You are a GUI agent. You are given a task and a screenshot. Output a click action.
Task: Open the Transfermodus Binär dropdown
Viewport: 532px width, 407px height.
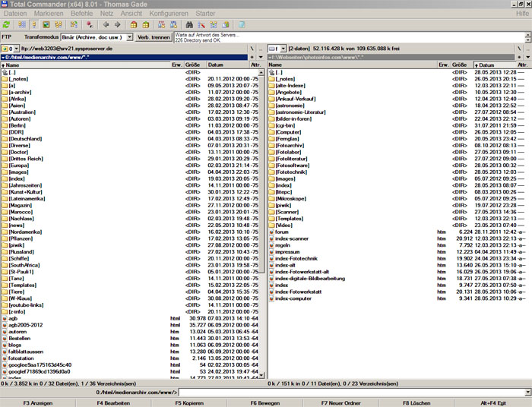[x=130, y=37]
